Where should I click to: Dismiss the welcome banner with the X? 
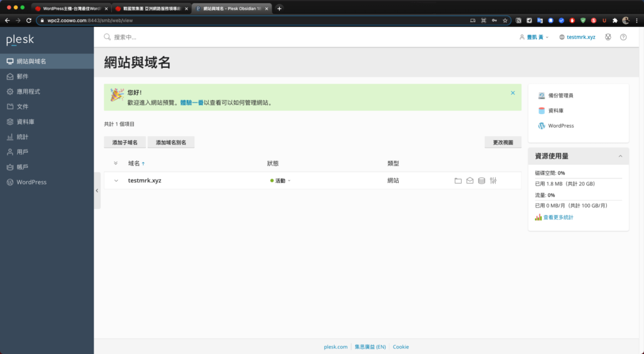point(513,93)
